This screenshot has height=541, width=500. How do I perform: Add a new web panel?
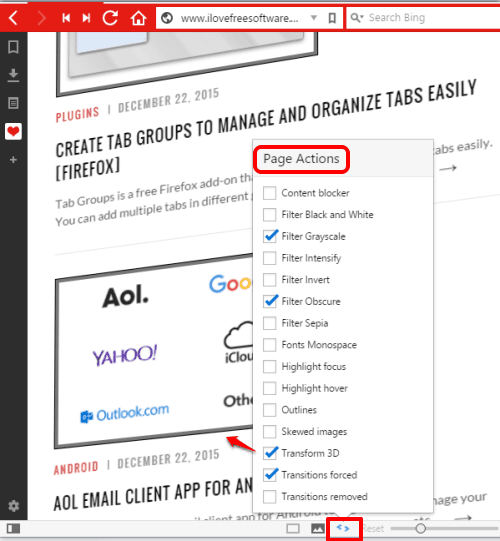point(13,160)
